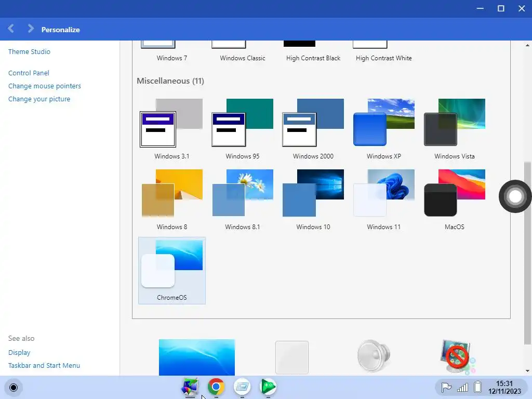Image resolution: width=532 pixels, height=399 pixels.
Task: Apply the Windows Vista theme
Action: click(x=454, y=129)
